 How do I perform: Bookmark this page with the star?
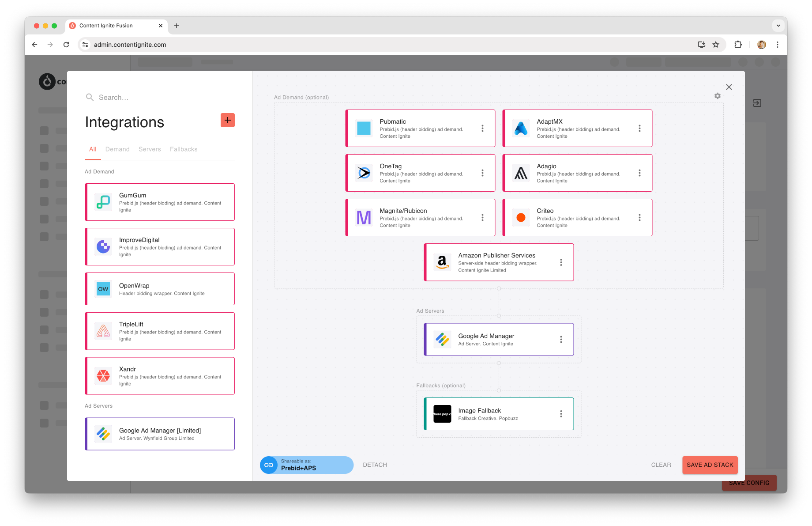coord(716,45)
